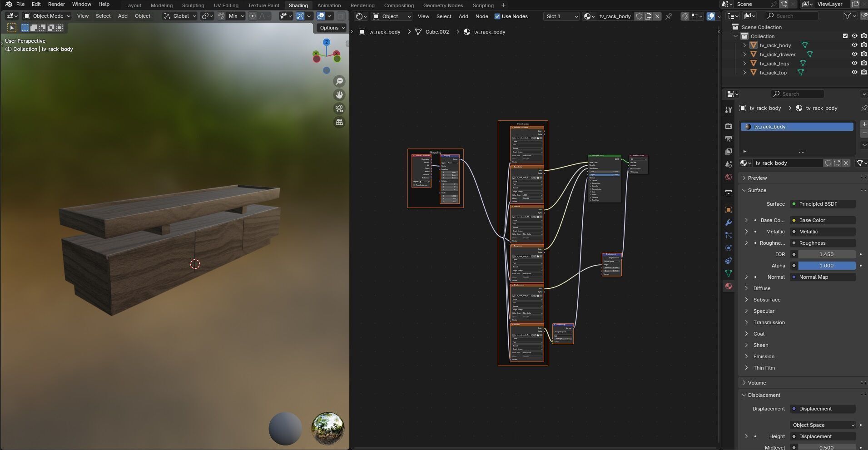Image resolution: width=868 pixels, height=450 pixels.
Task: Click the pan hand icon in the viewport
Action: point(339,95)
